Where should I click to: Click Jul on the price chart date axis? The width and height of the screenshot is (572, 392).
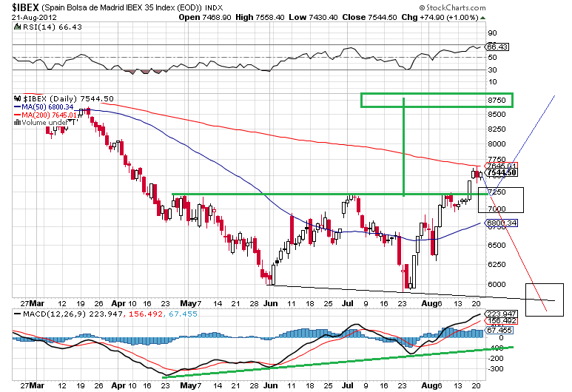click(x=349, y=303)
